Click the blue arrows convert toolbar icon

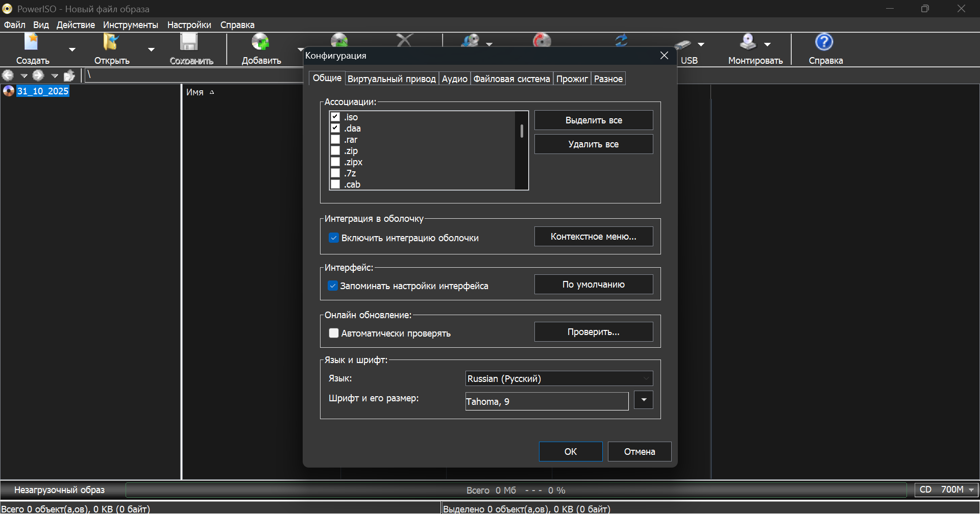pyautogui.click(x=621, y=40)
